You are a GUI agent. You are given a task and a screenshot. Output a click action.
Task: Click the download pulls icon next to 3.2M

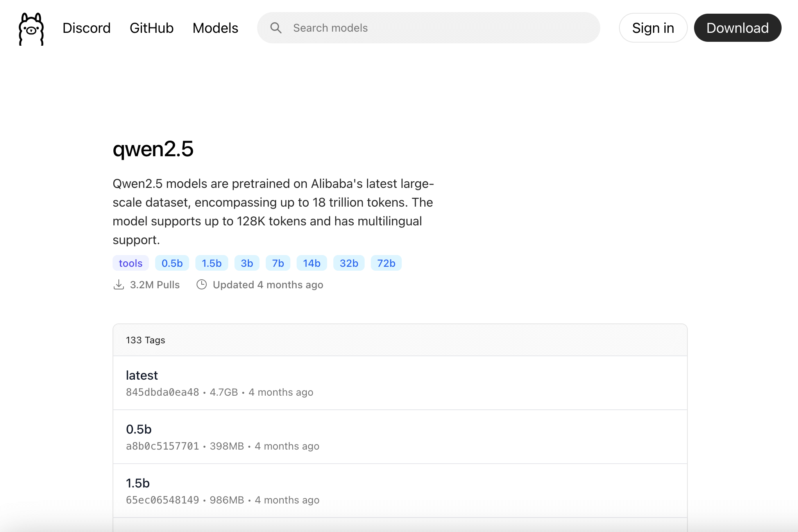119,285
